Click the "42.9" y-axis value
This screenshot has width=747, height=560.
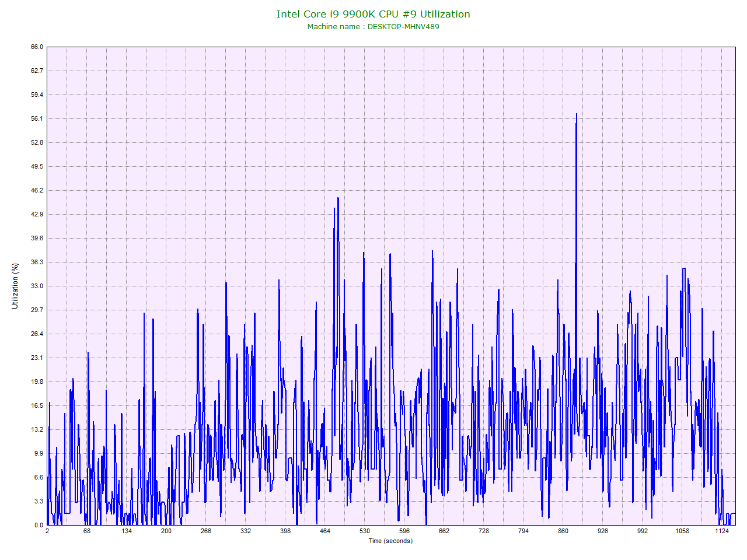tap(37, 215)
